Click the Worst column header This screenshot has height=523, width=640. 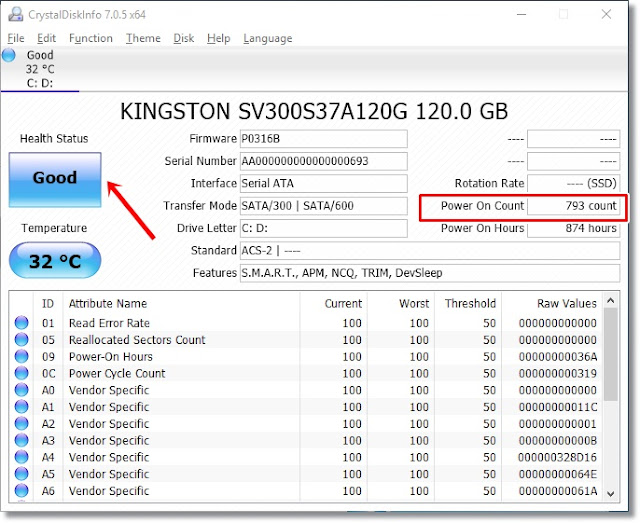(401, 303)
